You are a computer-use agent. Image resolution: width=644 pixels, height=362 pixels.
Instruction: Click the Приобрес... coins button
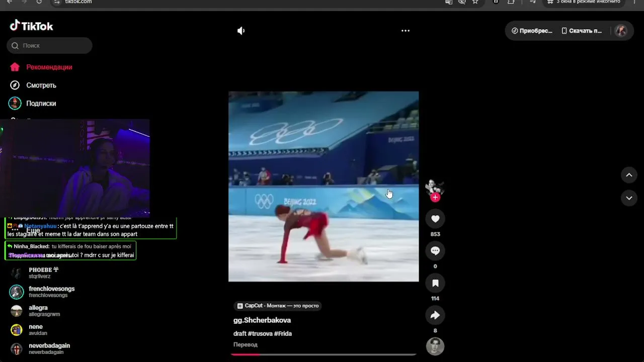pyautogui.click(x=532, y=31)
